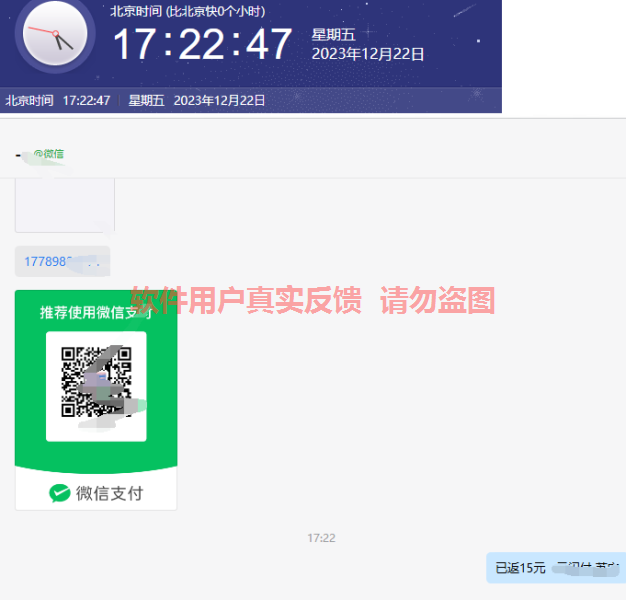Click the large 17:22:47 digital time

[x=202, y=44]
